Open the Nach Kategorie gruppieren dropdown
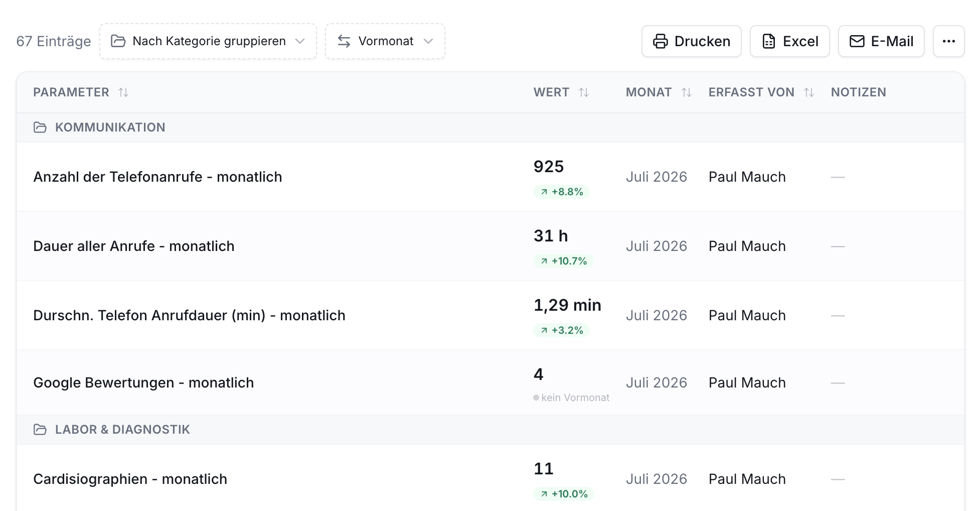The width and height of the screenshot is (980, 511). click(x=208, y=41)
